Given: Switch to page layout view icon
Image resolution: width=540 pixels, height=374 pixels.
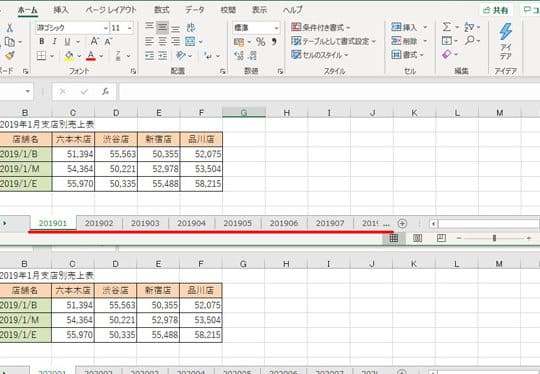Looking at the screenshot, I should [417, 238].
